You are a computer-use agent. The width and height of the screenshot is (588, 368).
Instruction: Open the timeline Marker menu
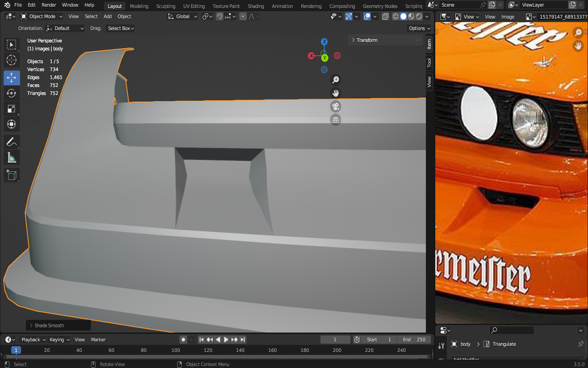98,339
